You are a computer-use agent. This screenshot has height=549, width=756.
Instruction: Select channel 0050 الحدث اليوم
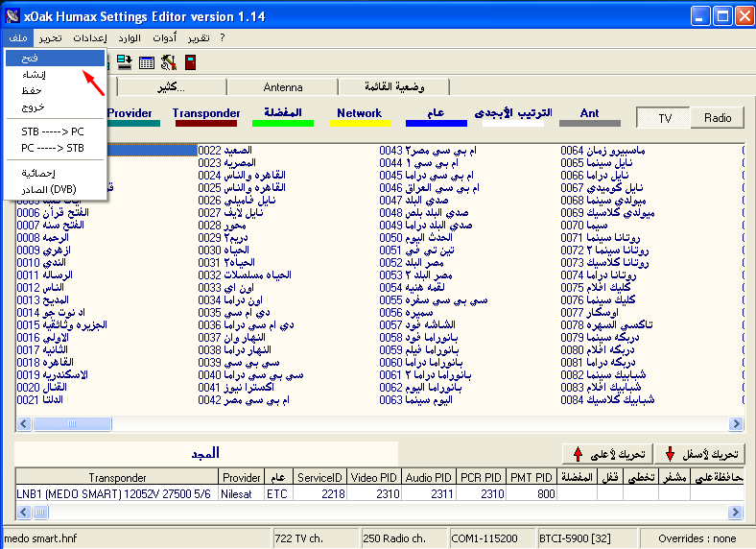415,237
